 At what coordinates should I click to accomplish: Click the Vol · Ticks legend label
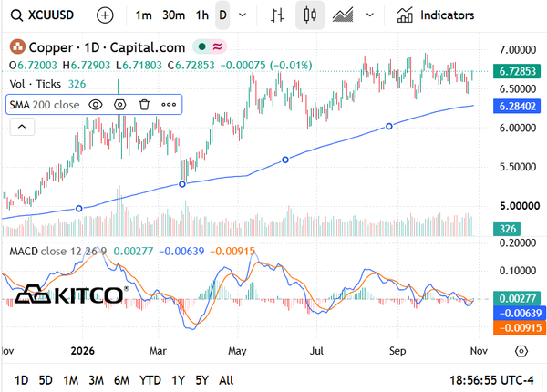(36, 84)
